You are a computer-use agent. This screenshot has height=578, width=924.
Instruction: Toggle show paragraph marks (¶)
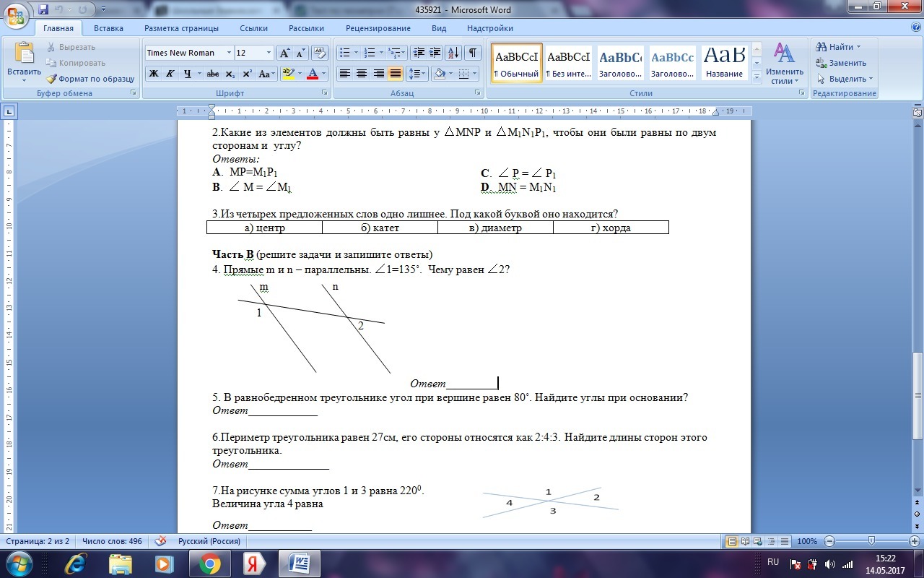(472, 53)
